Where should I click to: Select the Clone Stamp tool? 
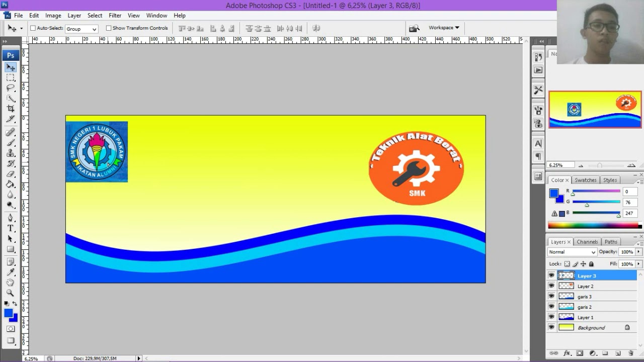coord(11,153)
